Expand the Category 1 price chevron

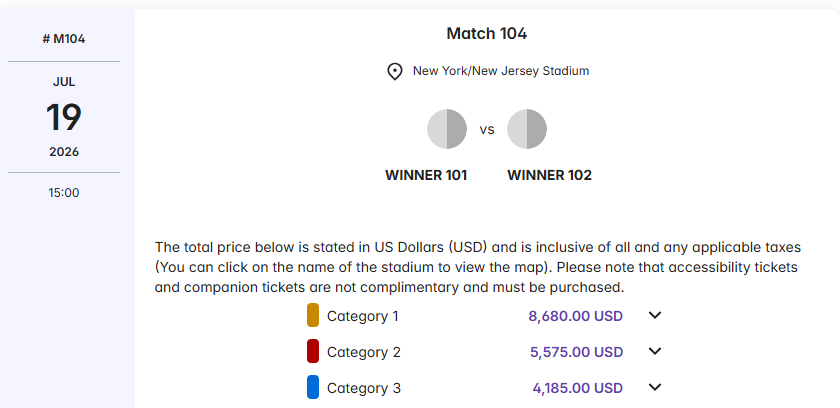[x=655, y=316]
